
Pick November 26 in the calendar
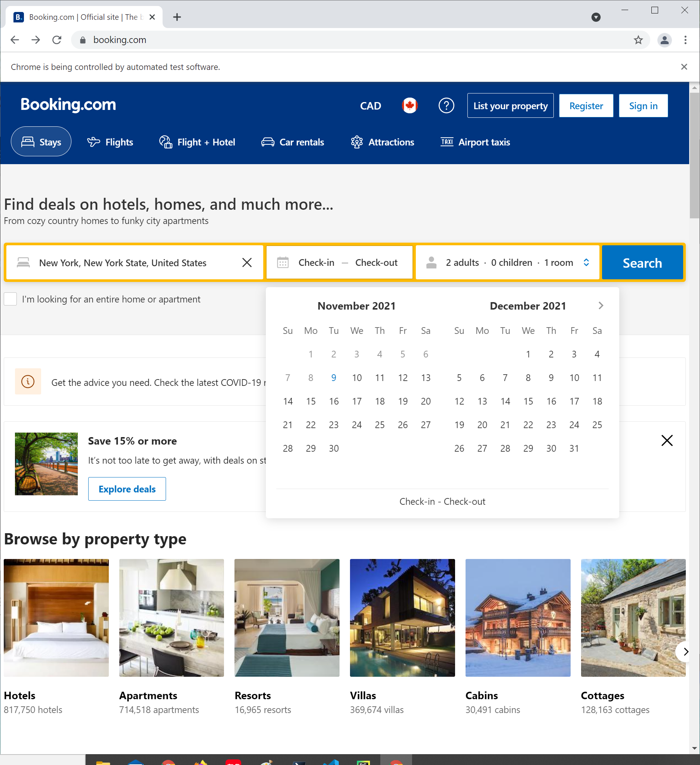pos(403,425)
